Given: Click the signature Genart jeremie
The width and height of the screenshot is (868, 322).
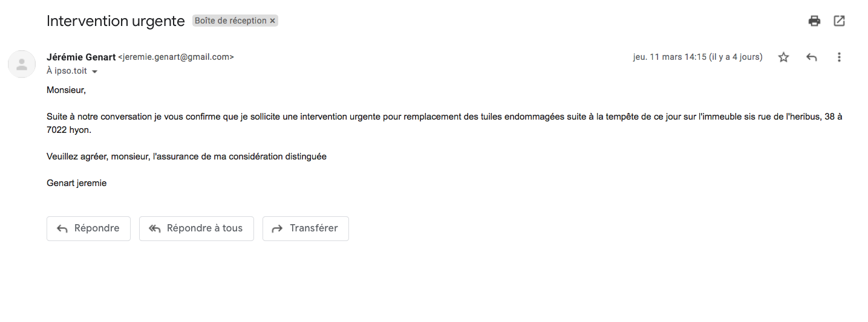Looking at the screenshot, I should pyautogui.click(x=77, y=183).
